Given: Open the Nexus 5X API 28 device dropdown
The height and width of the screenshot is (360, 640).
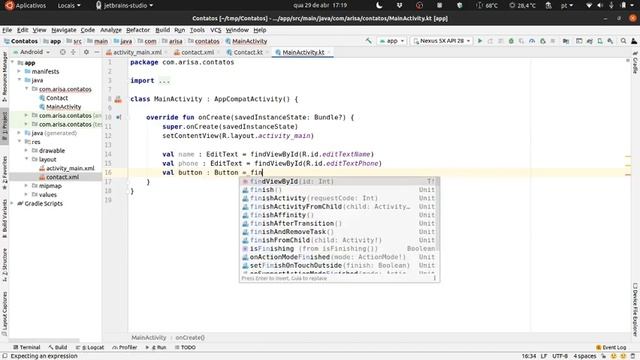Looking at the screenshot, I should tap(442, 41).
